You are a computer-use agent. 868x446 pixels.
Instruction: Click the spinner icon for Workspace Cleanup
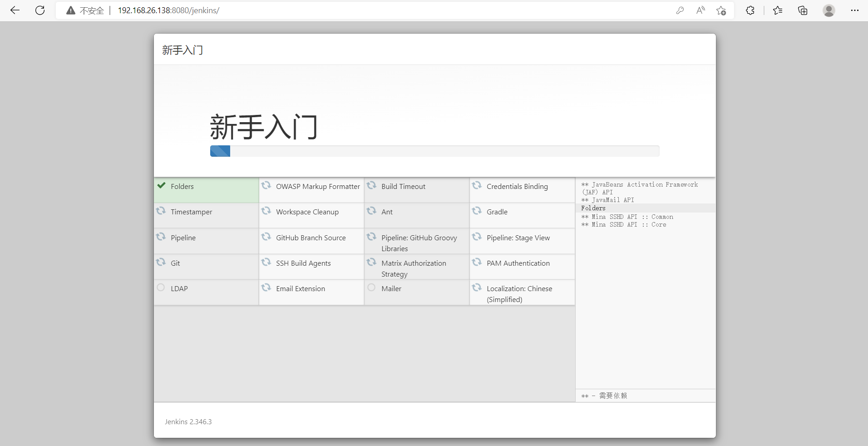266,211
